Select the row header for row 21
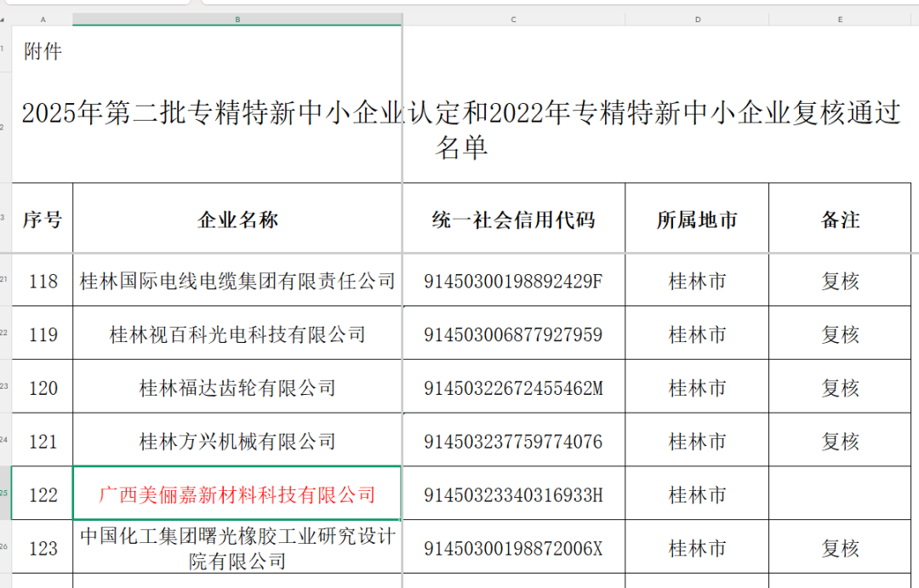919x588 pixels. [x=7, y=281]
